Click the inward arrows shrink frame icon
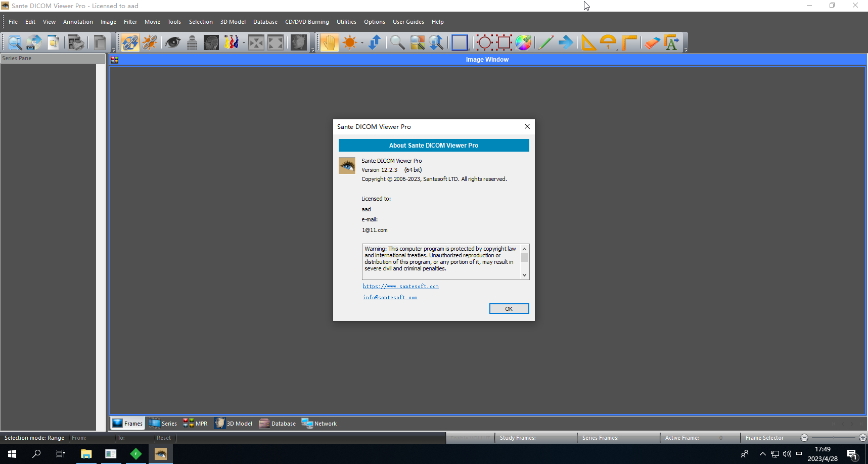 tap(256, 42)
